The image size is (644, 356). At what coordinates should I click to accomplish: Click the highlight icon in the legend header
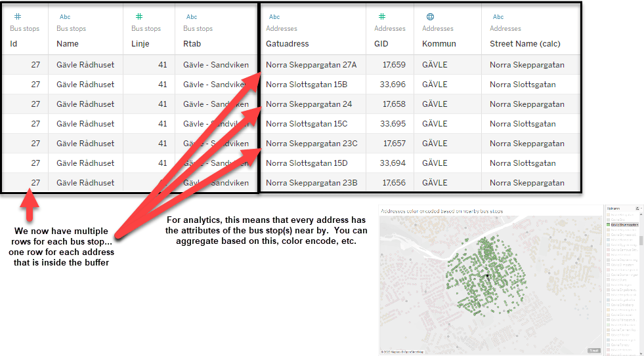click(637, 208)
